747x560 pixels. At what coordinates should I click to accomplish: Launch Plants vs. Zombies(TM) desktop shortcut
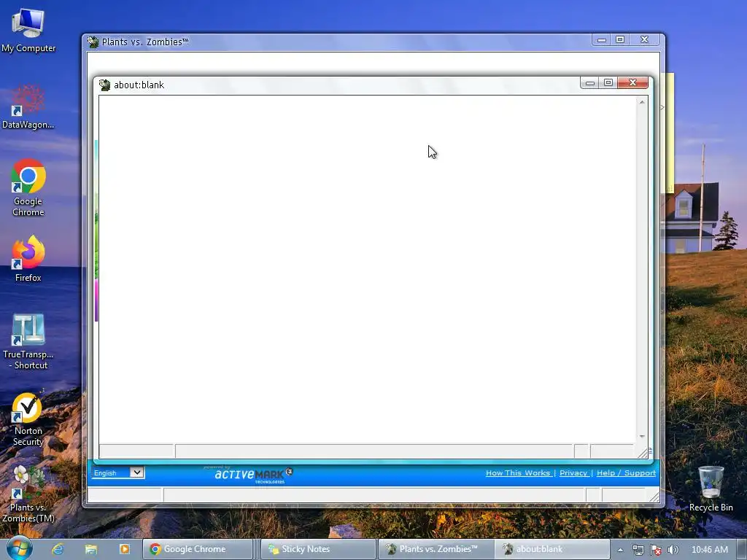(x=28, y=494)
